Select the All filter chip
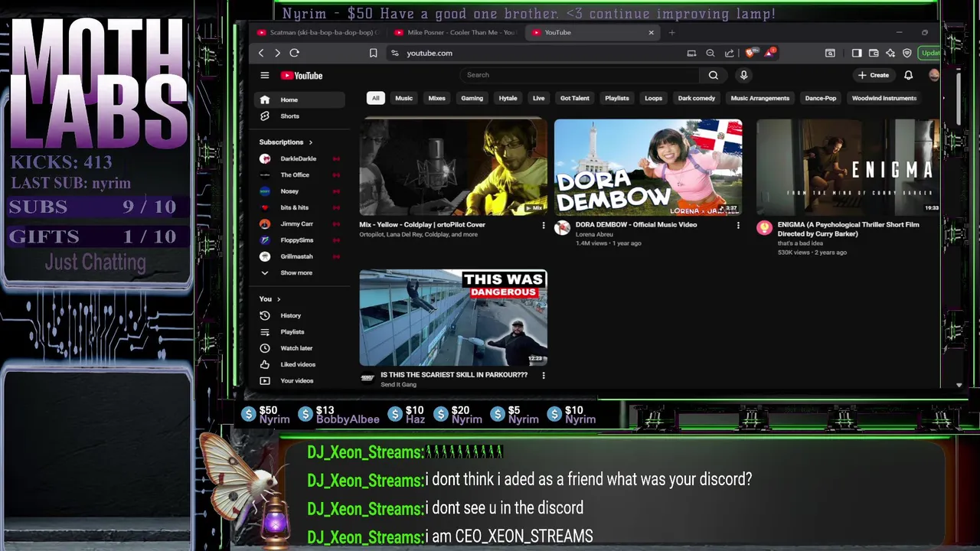The height and width of the screenshot is (551, 980). tap(375, 98)
